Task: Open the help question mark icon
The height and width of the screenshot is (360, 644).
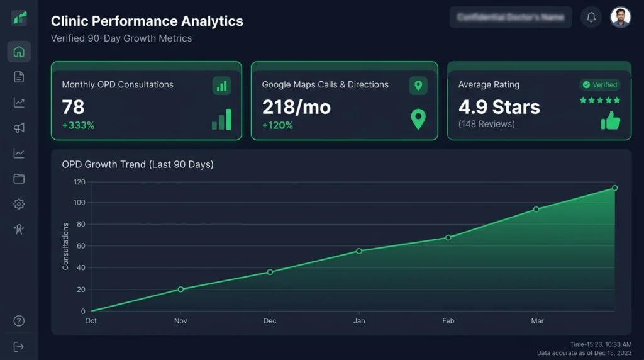Action: pos(19,321)
